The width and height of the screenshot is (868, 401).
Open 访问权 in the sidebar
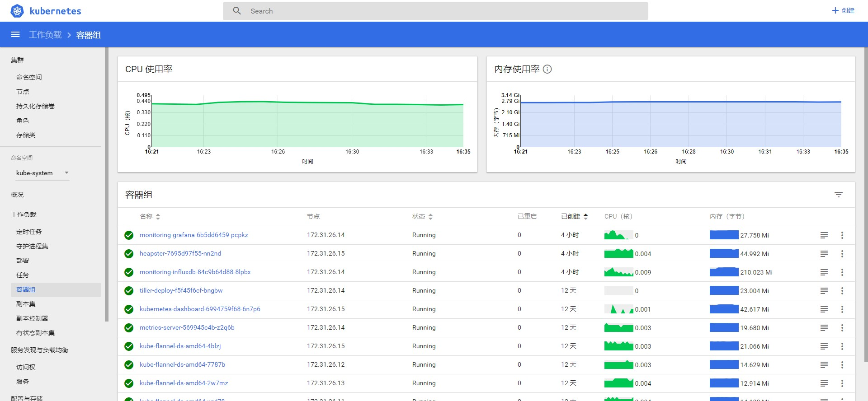26,367
